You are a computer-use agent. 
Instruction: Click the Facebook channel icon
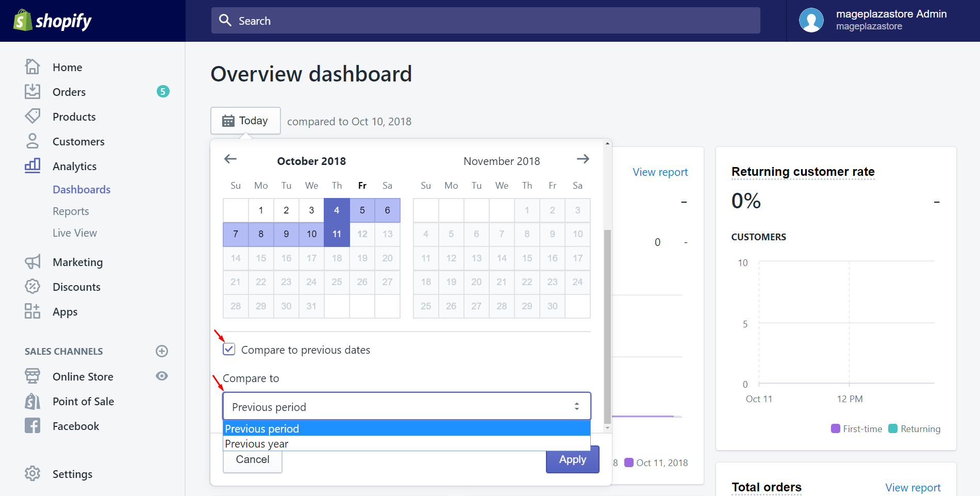tap(32, 426)
